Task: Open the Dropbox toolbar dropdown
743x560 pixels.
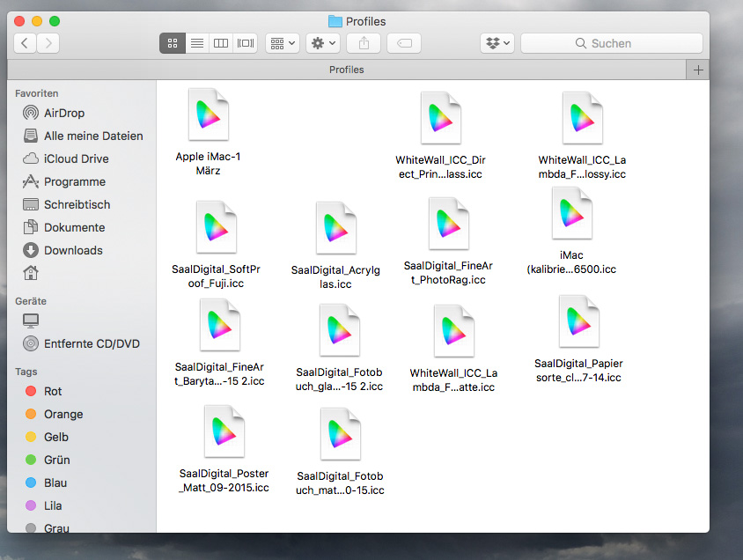Action: point(497,43)
